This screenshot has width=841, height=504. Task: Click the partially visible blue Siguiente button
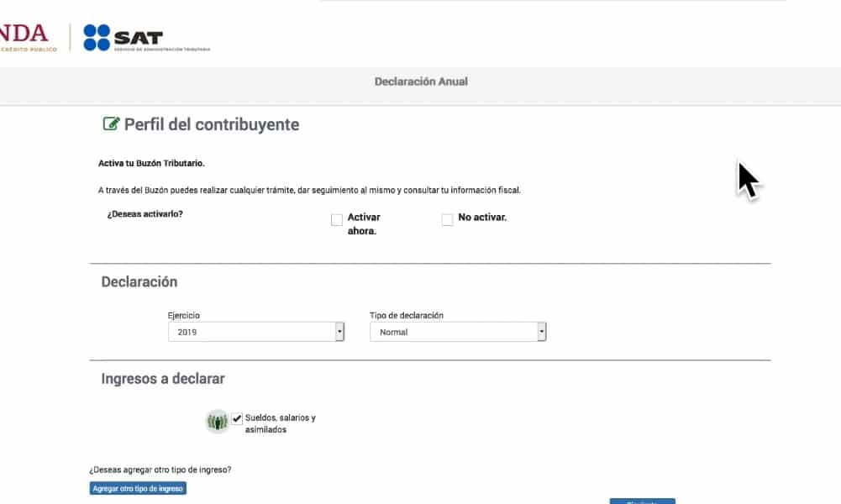tap(642, 501)
